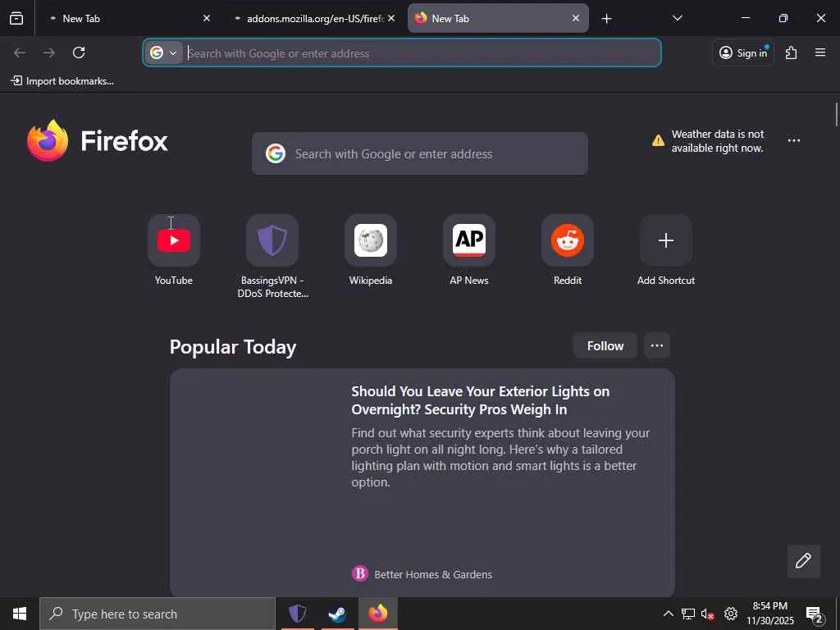Open Popular Today section options ellipsis
Screen dimensions: 840x630
pyautogui.click(x=657, y=345)
